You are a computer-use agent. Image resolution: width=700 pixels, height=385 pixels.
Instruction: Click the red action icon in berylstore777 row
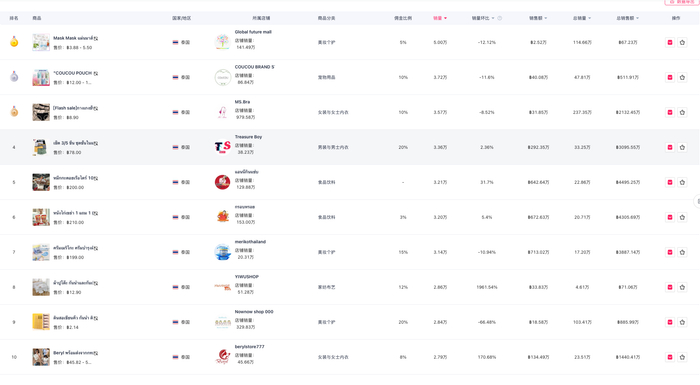point(670,357)
